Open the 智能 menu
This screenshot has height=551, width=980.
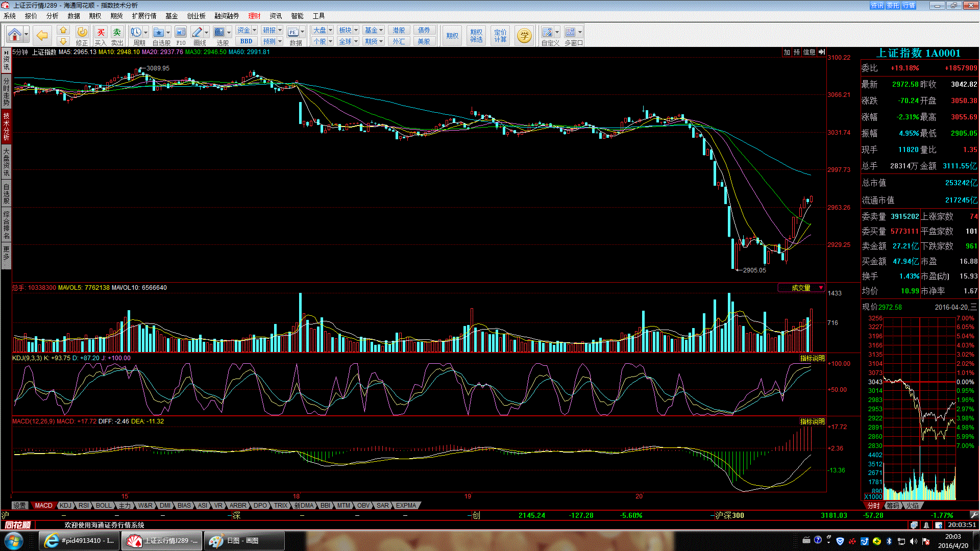point(297,16)
